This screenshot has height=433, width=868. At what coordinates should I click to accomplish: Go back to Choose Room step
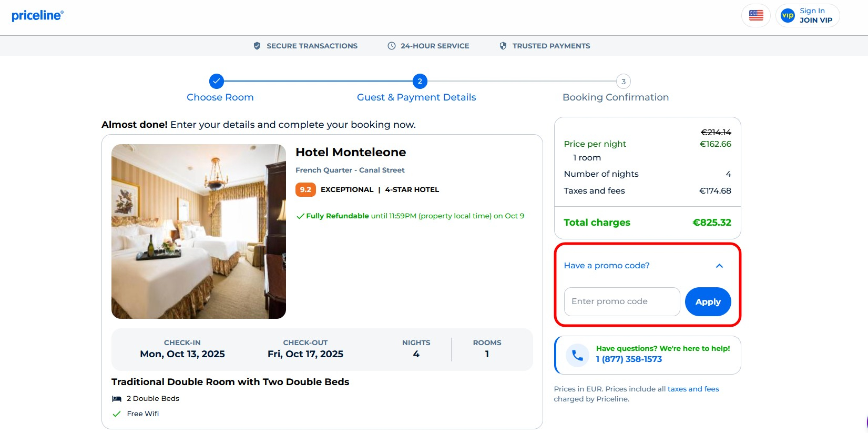click(x=220, y=97)
